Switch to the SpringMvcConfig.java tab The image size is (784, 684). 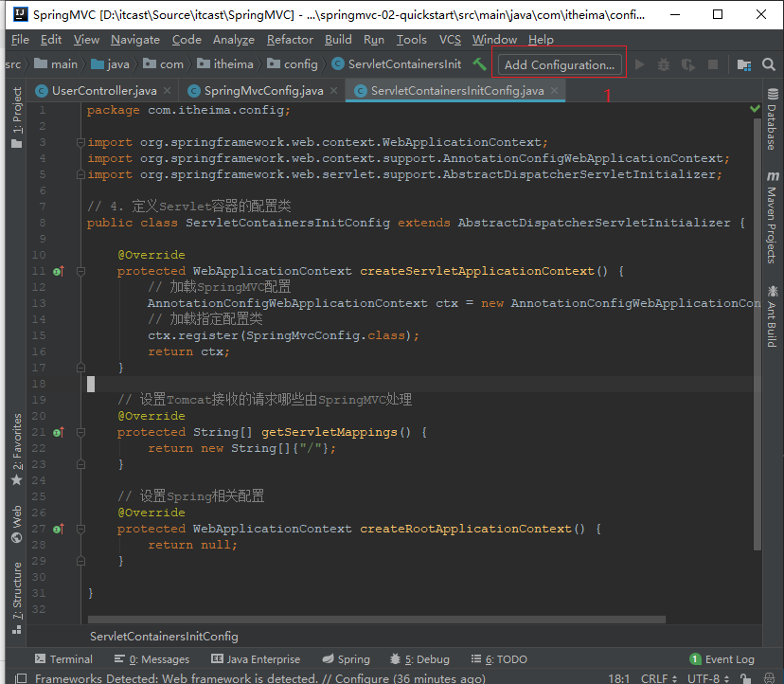(x=263, y=91)
